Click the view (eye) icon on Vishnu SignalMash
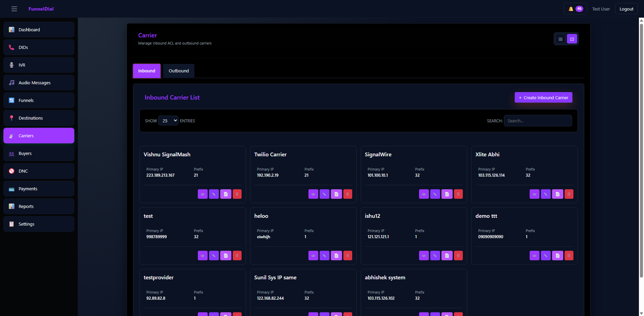Screen dimensions: 644x316 pos(203,194)
